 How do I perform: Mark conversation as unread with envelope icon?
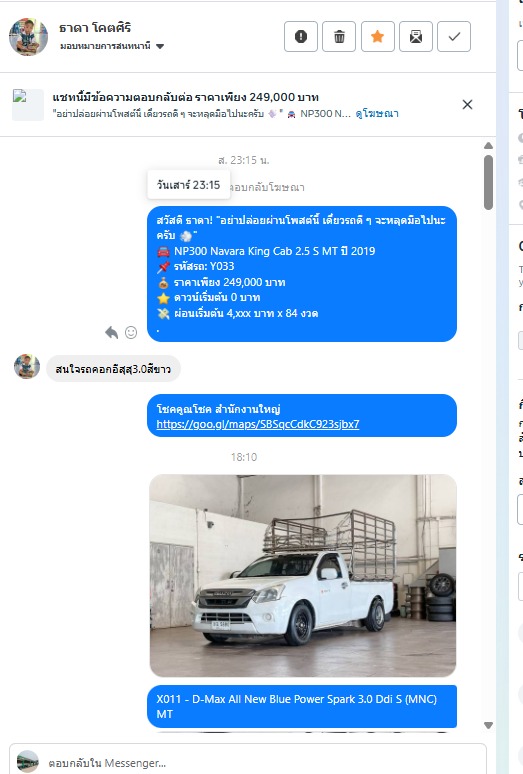pos(416,37)
